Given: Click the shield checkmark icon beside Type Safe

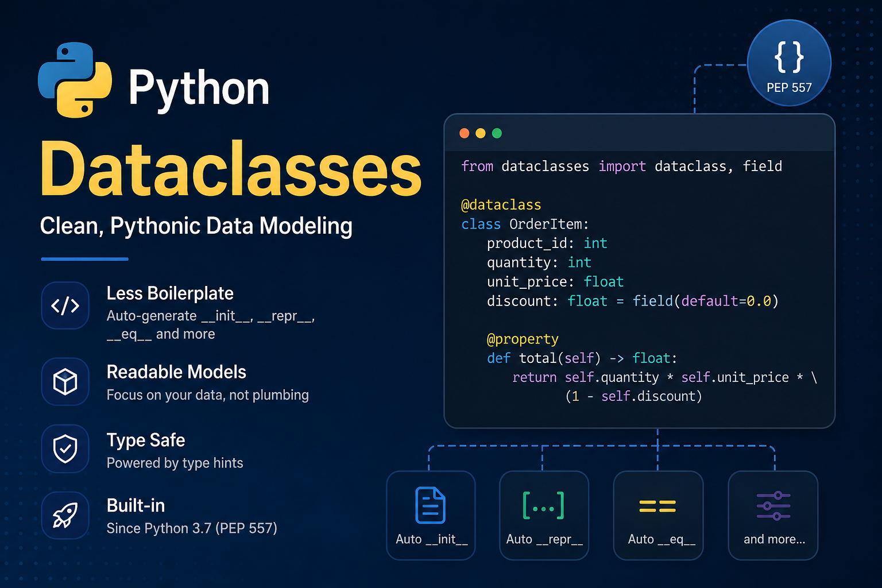Looking at the screenshot, I should pos(65,448).
